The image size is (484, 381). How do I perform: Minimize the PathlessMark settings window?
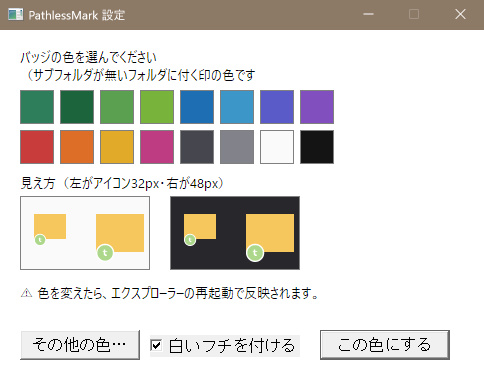tap(368, 14)
